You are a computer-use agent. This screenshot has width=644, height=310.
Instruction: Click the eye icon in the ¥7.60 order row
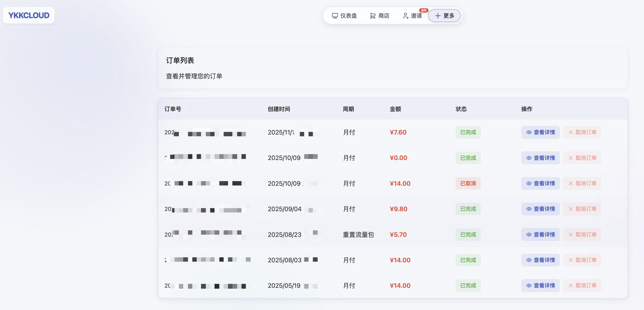click(x=529, y=132)
